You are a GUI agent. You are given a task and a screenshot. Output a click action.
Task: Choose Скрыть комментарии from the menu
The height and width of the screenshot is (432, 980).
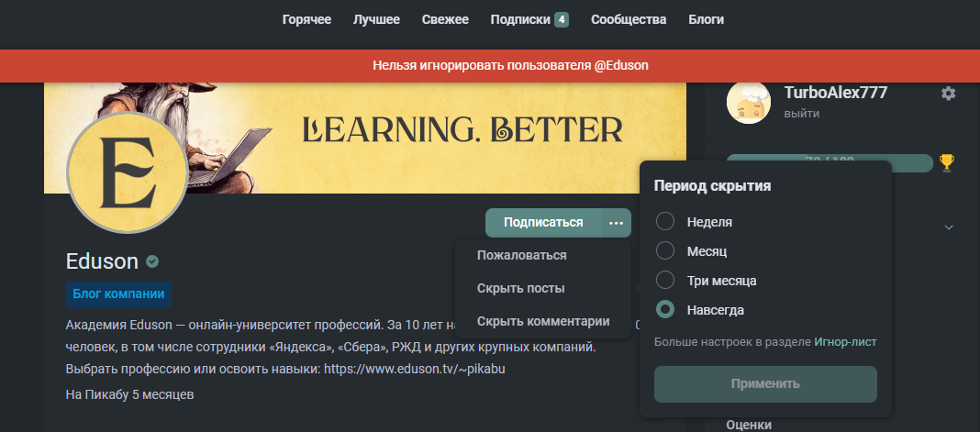click(542, 322)
